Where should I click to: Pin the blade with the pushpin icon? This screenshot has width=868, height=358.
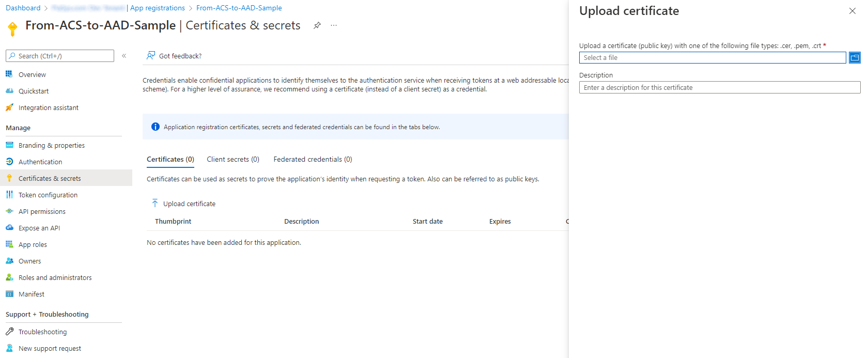317,25
